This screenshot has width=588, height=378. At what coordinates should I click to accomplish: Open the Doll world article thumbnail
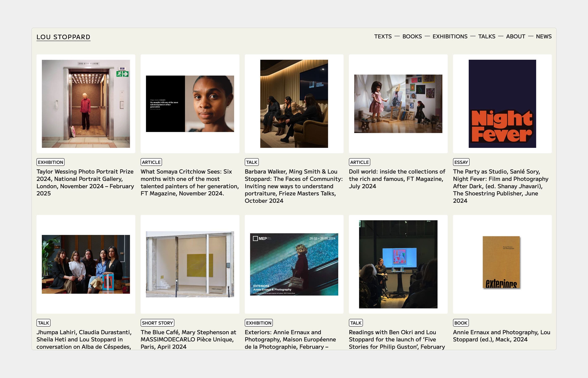[398, 104]
